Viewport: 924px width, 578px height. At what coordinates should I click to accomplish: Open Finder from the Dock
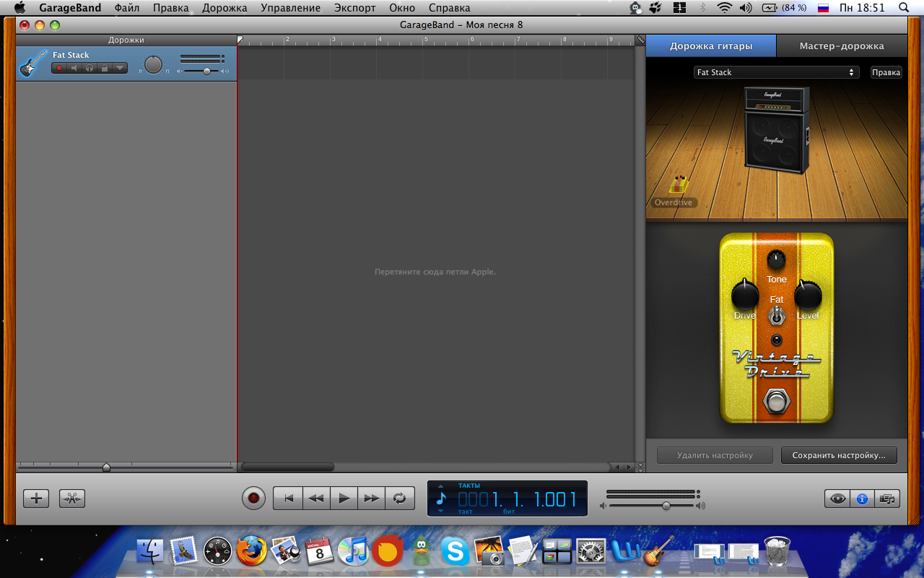151,551
